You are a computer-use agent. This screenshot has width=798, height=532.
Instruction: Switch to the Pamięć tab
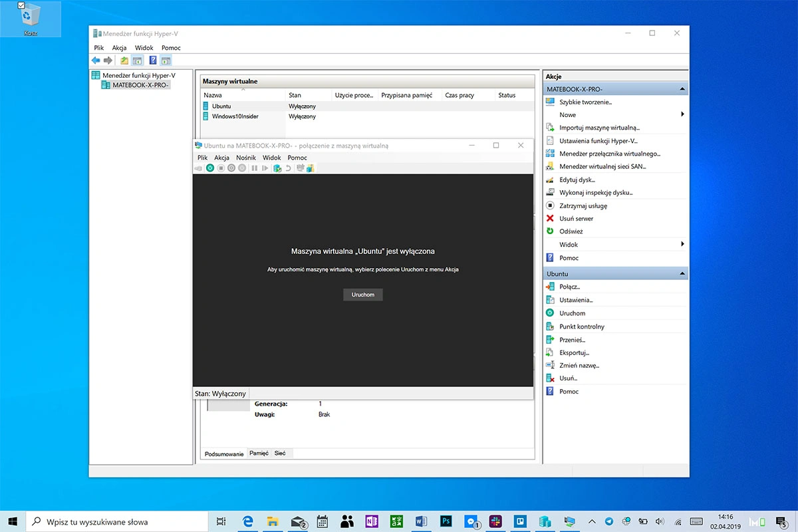(x=259, y=453)
